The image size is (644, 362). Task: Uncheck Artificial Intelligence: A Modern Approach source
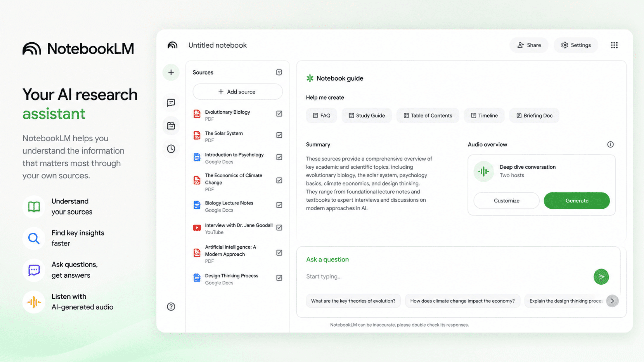279,253
